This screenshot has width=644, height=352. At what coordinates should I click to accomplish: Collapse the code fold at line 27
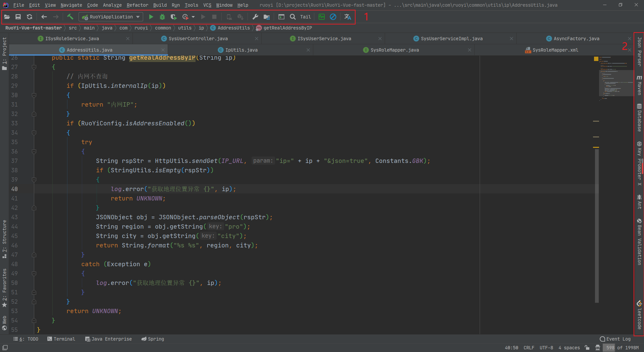click(34, 67)
